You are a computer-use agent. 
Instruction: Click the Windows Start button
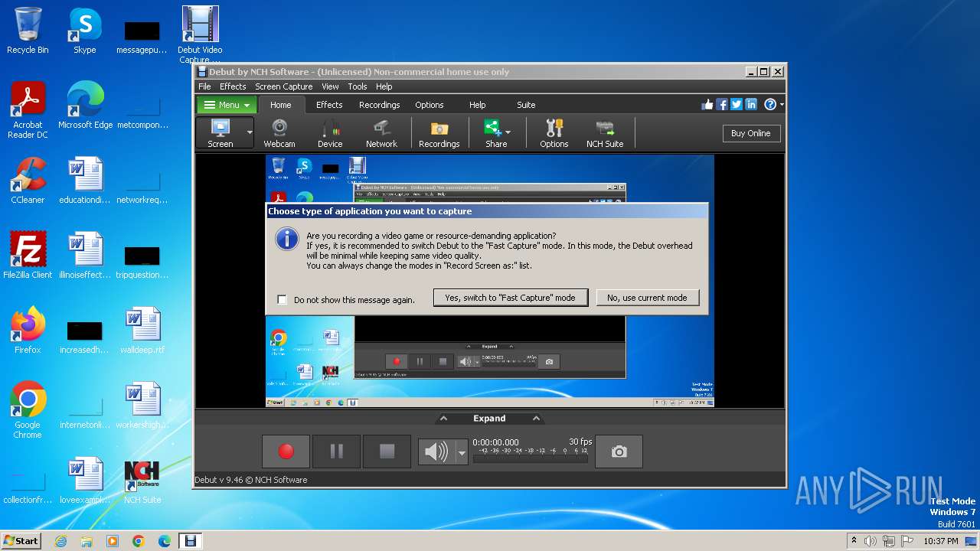coord(21,540)
